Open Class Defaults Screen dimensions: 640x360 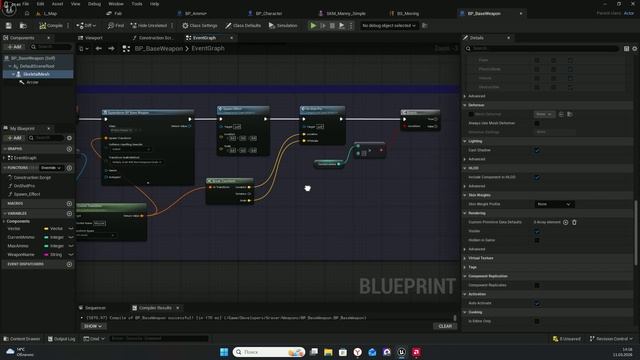tap(243, 26)
